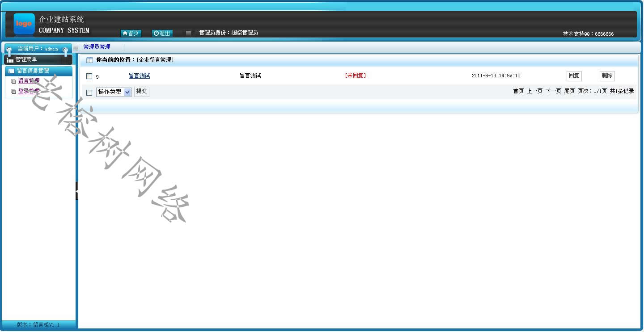The image size is (644, 332).
Task: Click the 管理员身份：超级管理员 text
Action: point(229,33)
